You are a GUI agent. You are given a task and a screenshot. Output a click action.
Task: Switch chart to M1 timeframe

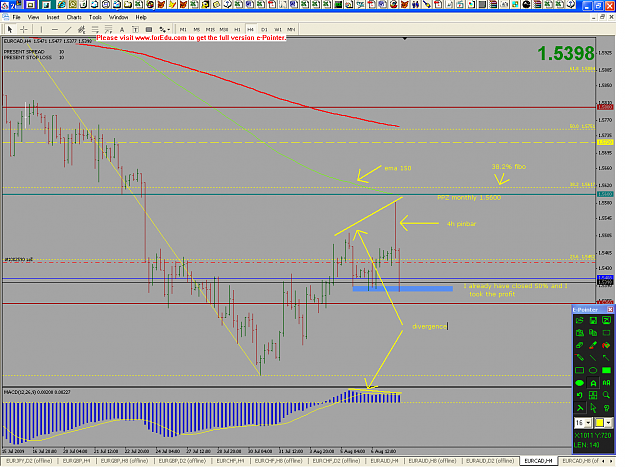[x=183, y=29]
